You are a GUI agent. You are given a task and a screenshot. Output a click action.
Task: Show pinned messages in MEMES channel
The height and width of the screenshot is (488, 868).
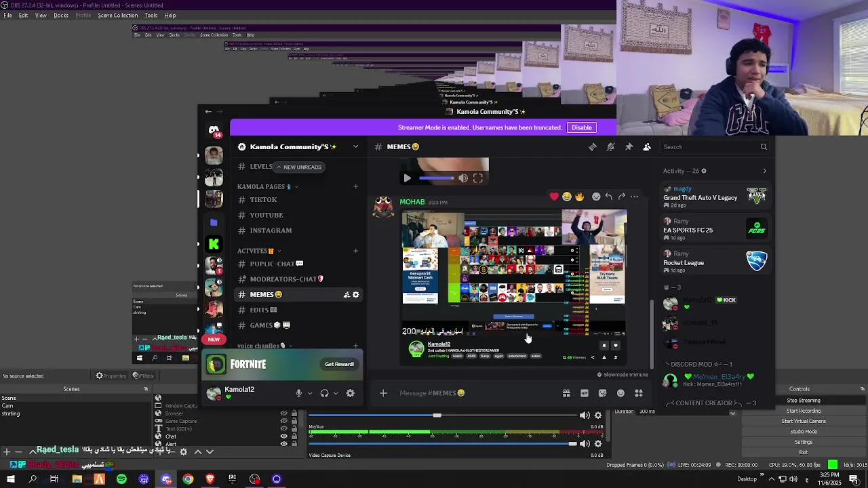629,146
